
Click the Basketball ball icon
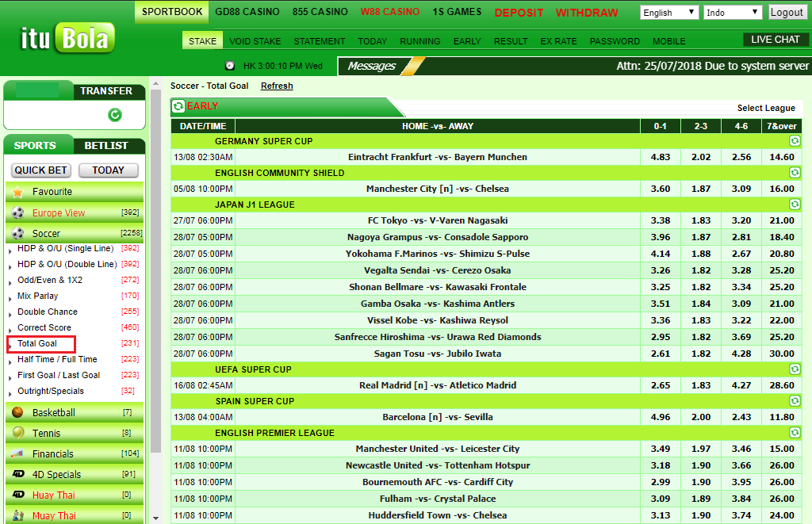click(17, 412)
